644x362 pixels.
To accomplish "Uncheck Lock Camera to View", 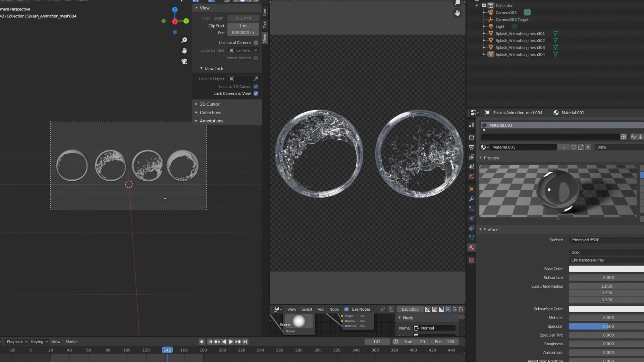I will tap(256, 94).
